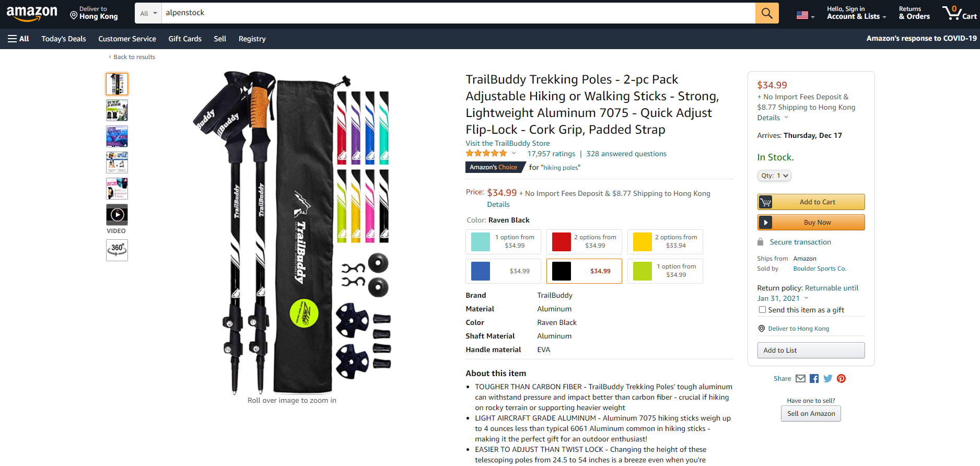Go to Gift Cards menu item
Screen dimensions: 980x466
click(185, 39)
